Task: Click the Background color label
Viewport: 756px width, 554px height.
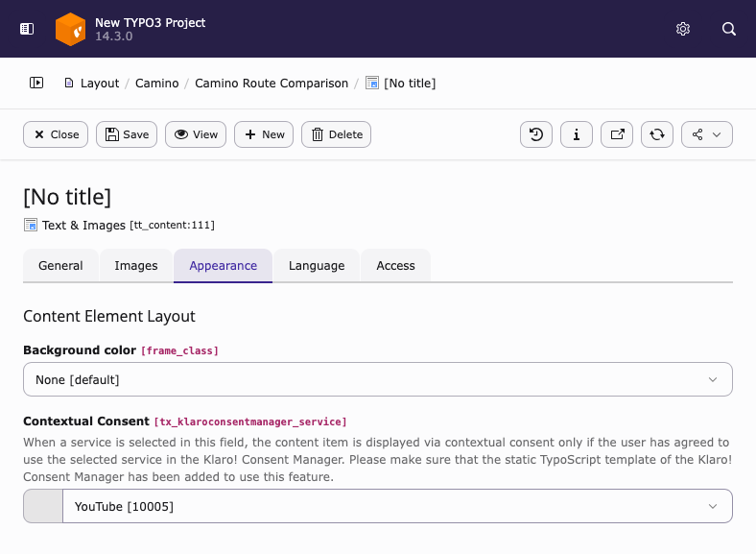Action: click(80, 349)
